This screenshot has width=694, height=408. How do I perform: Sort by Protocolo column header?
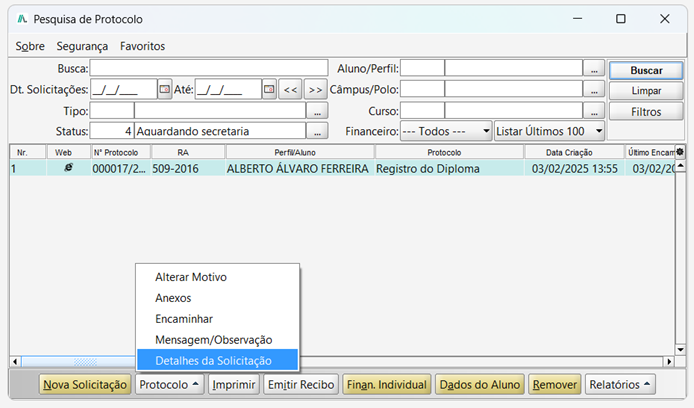pos(449,152)
